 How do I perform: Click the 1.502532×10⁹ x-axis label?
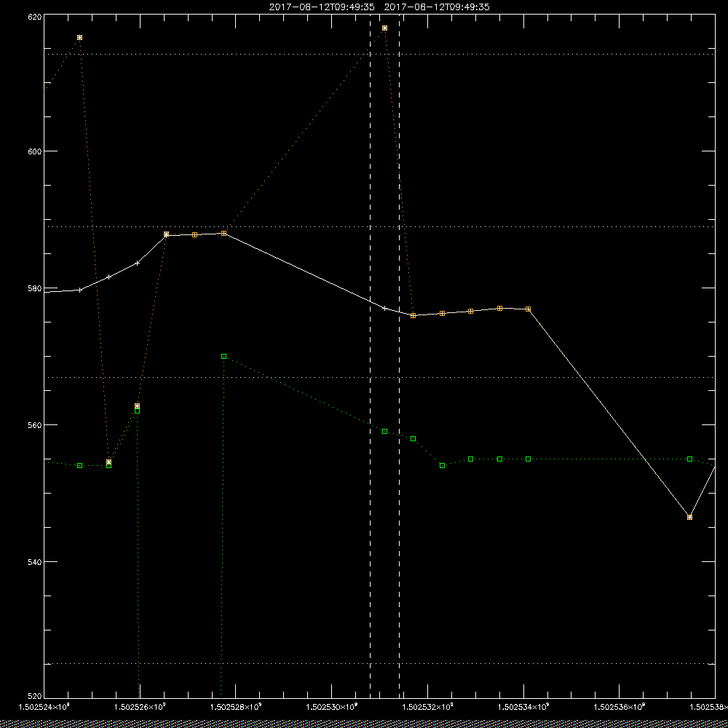click(428, 707)
